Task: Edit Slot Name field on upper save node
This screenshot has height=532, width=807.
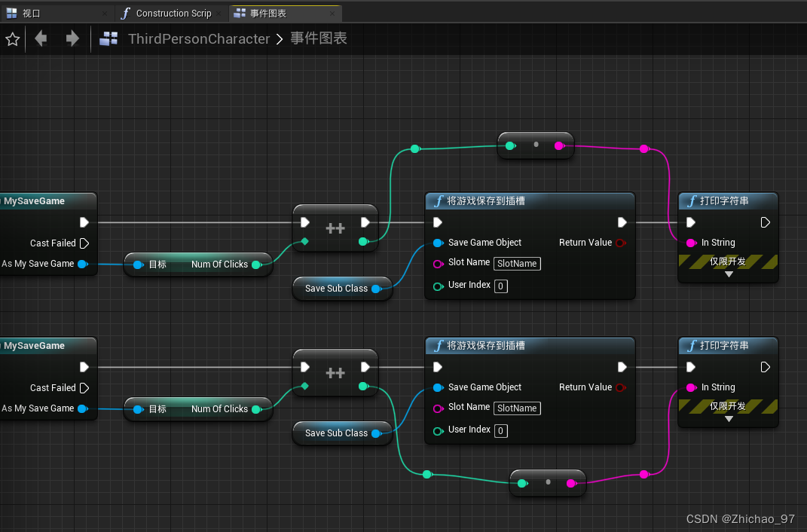Action: [517, 264]
